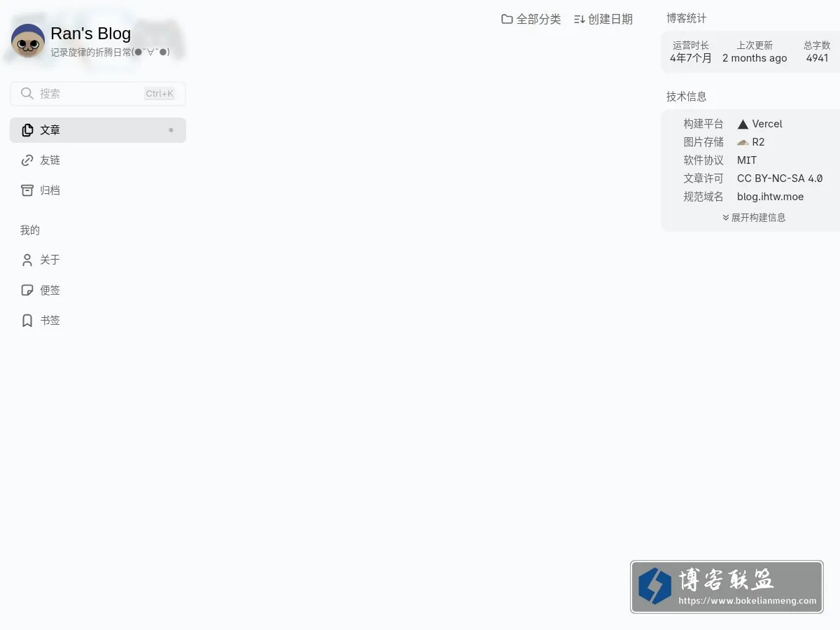Click the Vercel platform link
Image resolution: width=840 pixels, height=630 pixels.
tap(759, 124)
